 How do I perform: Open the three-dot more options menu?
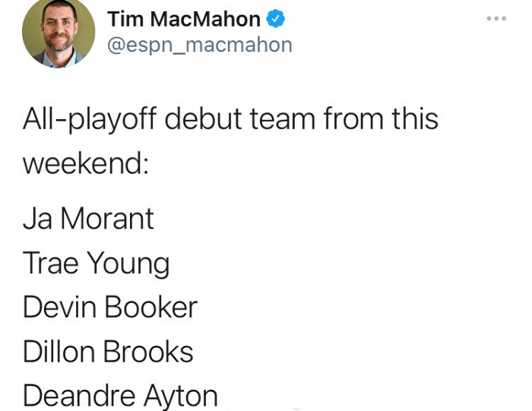[x=498, y=17]
